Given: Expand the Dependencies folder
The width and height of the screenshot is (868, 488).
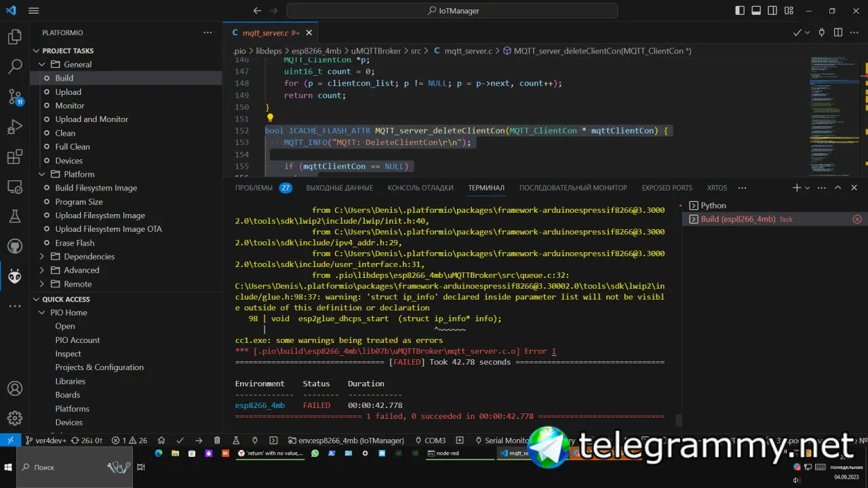Looking at the screenshot, I should [x=42, y=256].
